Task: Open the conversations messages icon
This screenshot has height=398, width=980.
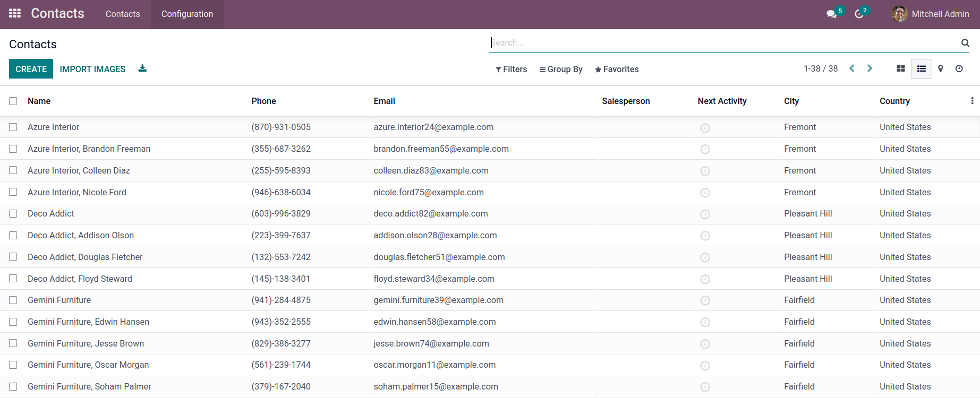Action: coord(832,14)
